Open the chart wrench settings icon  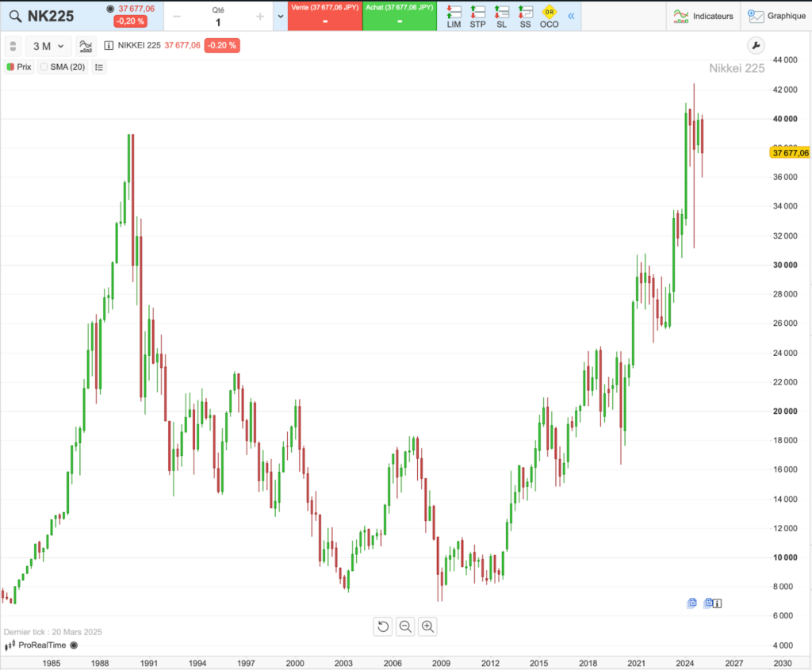point(756,45)
